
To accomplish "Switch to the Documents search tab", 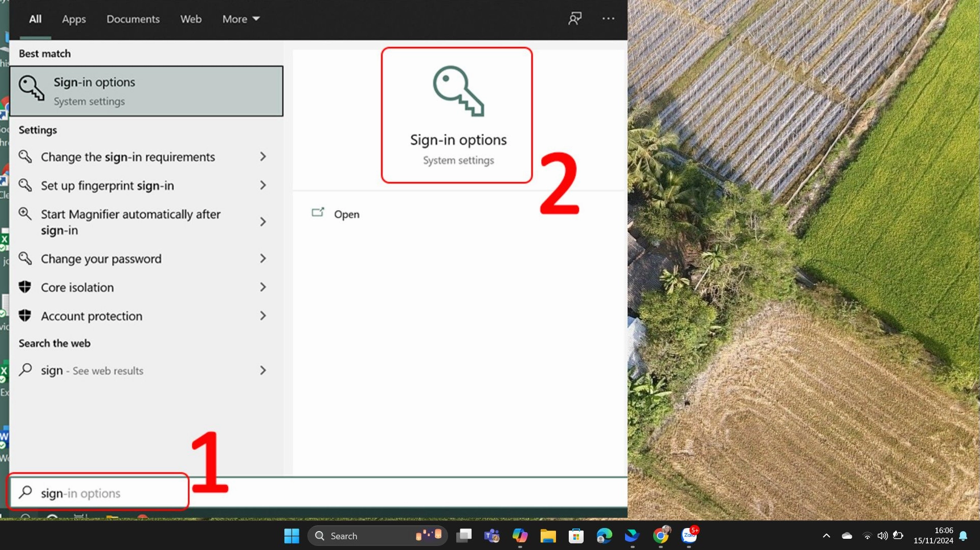I will click(x=133, y=19).
